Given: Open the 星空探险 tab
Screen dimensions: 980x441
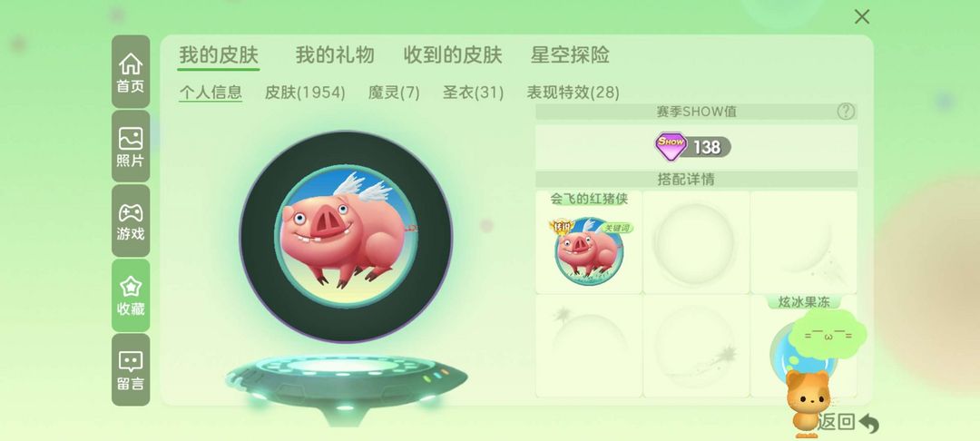Looking at the screenshot, I should click(570, 55).
